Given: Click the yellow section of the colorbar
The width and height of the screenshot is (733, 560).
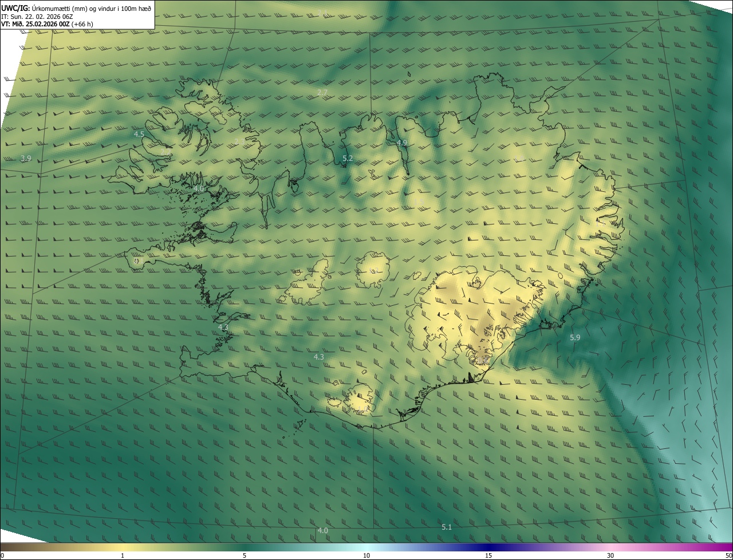Looking at the screenshot, I should pyautogui.click(x=123, y=547).
